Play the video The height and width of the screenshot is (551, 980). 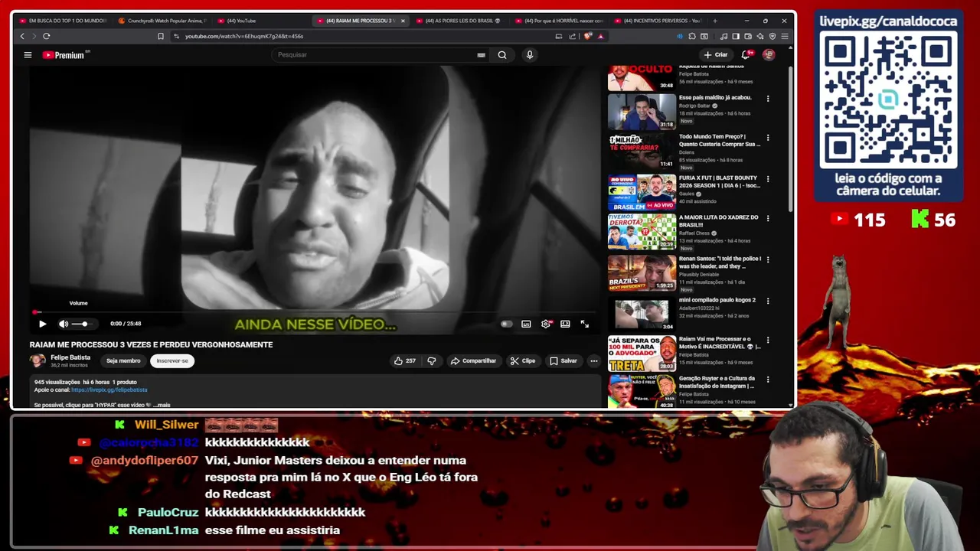point(42,324)
